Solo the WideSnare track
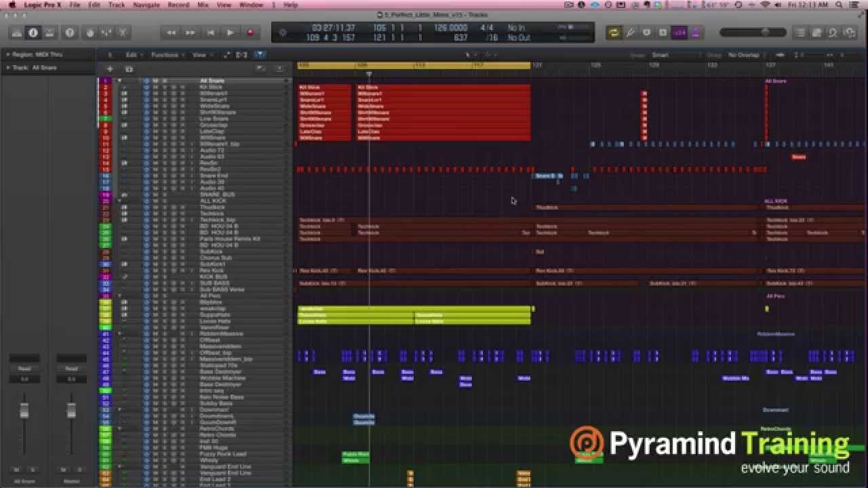The width and height of the screenshot is (868, 488). pos(165,106)
